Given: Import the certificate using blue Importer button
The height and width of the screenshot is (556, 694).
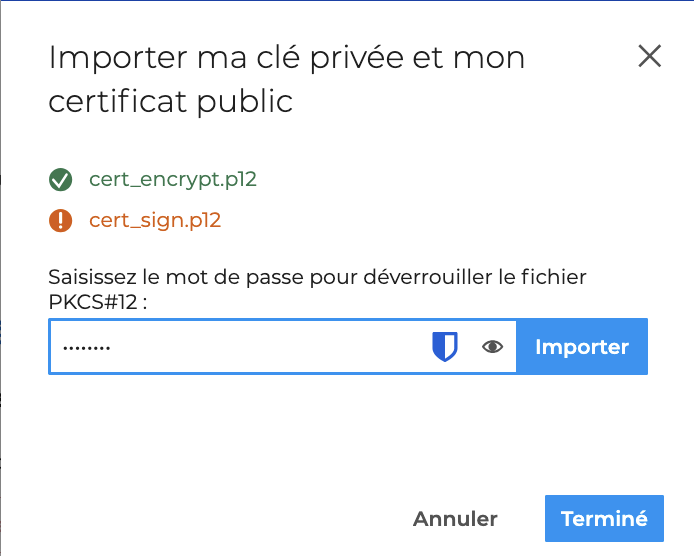Looking at the screenshot, I should coord(582,347).
